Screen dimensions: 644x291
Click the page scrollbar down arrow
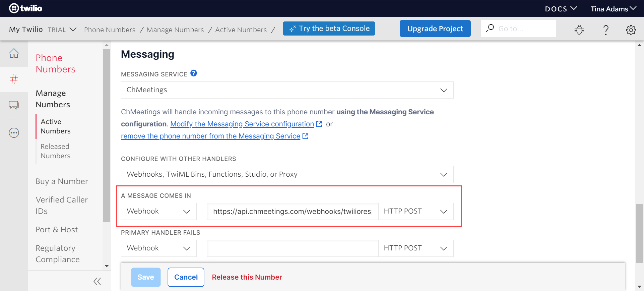[639, 287]
